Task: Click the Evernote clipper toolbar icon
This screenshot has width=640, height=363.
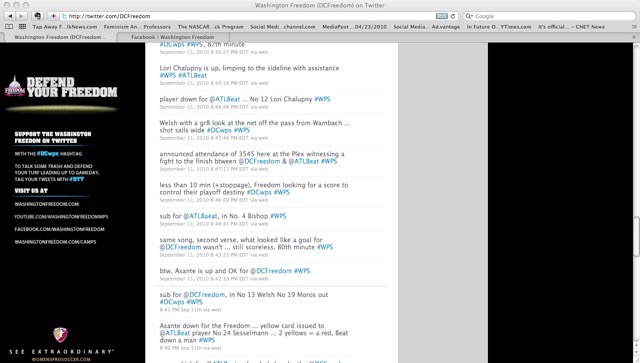Action: (38, 16)
